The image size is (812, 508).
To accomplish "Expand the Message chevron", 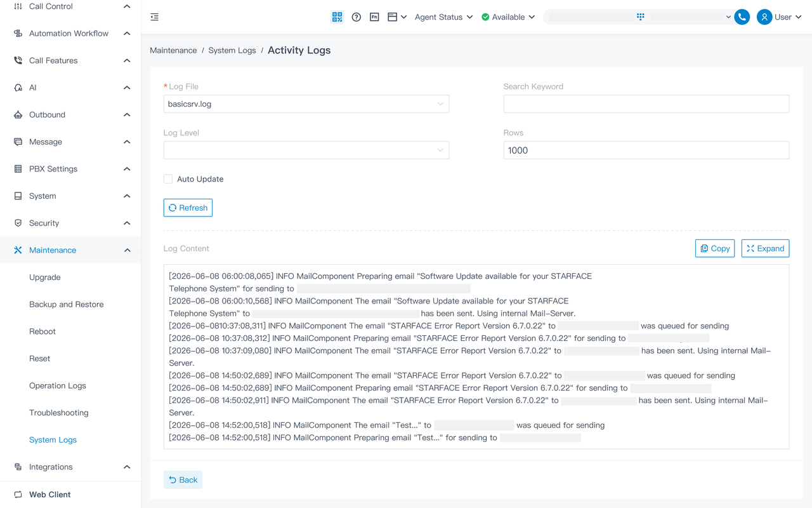I will click(x=127, y=142).
